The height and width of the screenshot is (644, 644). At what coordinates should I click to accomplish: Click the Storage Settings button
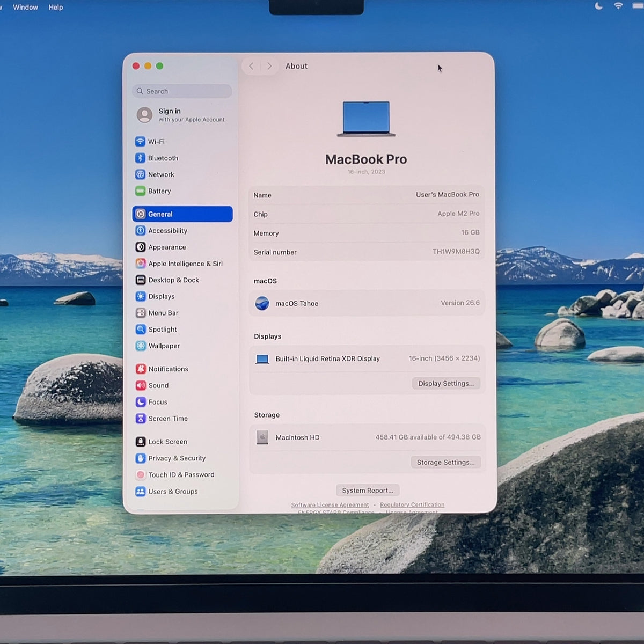[446, 462]
